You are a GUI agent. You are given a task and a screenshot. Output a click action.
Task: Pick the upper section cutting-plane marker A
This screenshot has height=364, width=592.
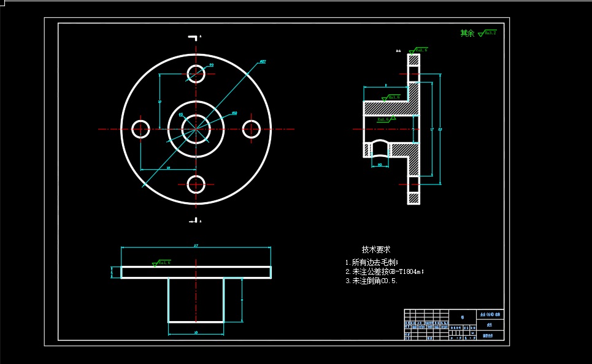(x=194, y=37)
